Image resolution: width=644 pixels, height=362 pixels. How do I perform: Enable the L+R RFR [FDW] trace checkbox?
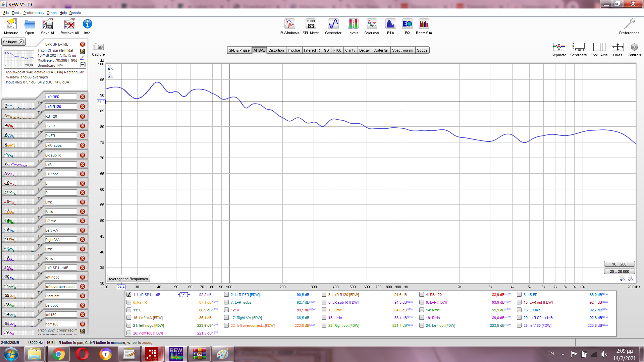click(x=226, y=295)
